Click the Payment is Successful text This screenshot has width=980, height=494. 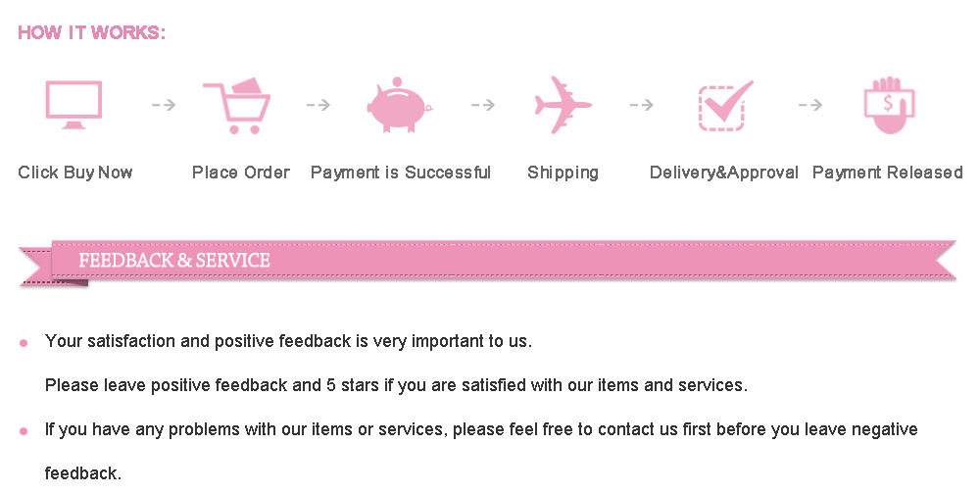[401, 173]
